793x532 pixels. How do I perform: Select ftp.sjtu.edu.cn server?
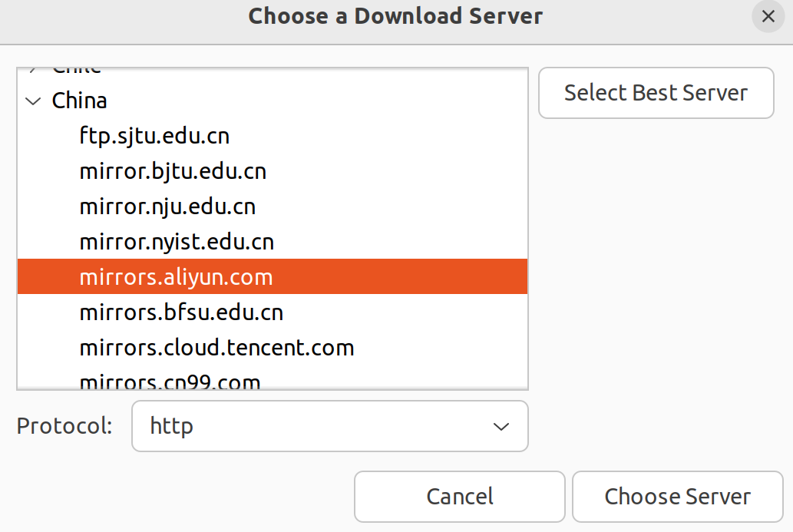[x=154, y=136]
